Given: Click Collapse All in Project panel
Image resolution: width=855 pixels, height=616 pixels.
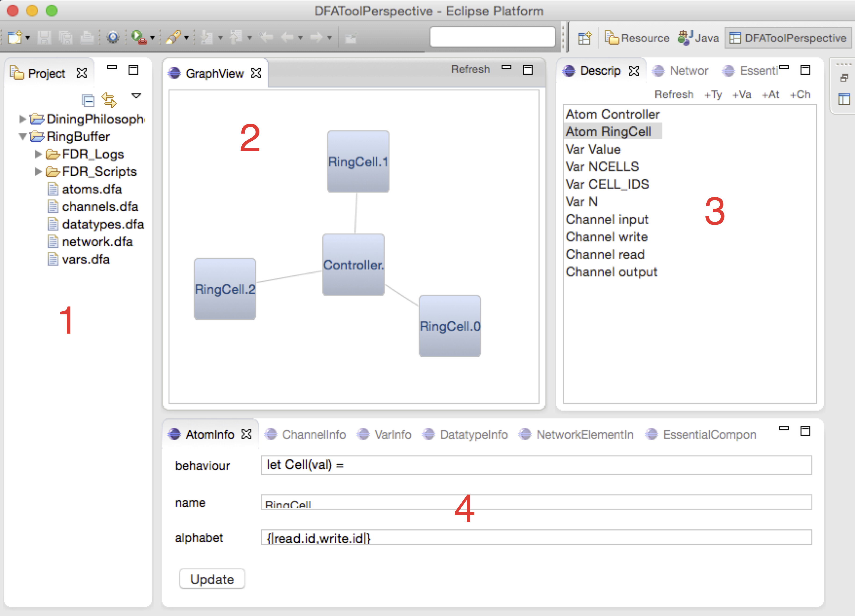Looking at the screenshot, I should coord(88,101).
